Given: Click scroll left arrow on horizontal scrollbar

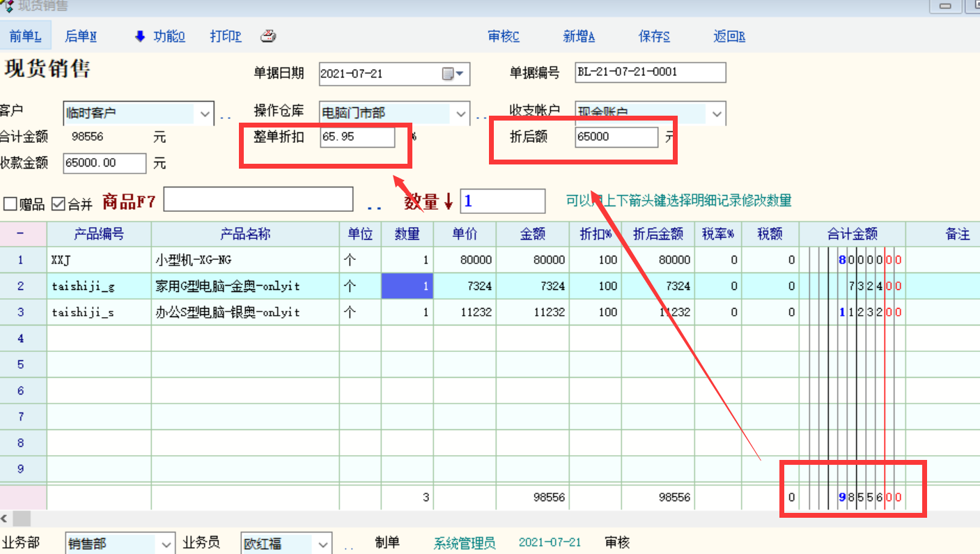Looking at the screenshot, I should point(6,518).
